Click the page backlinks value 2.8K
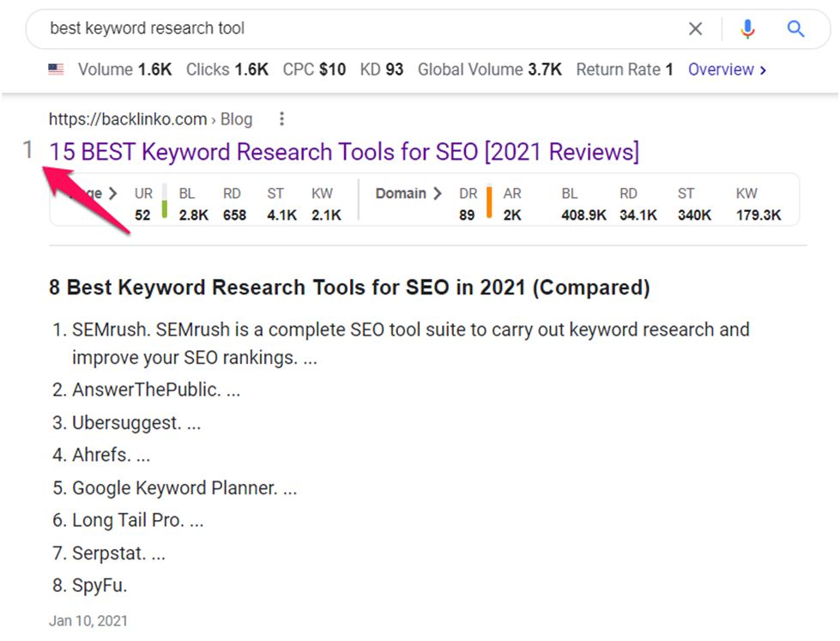 (x=193, y=215)
